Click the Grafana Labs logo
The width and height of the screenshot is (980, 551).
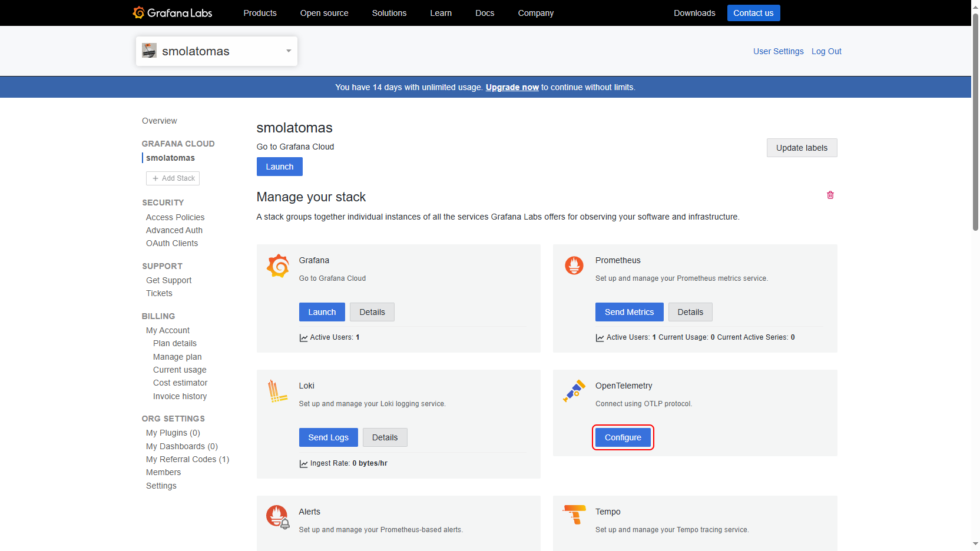(172, 13)
